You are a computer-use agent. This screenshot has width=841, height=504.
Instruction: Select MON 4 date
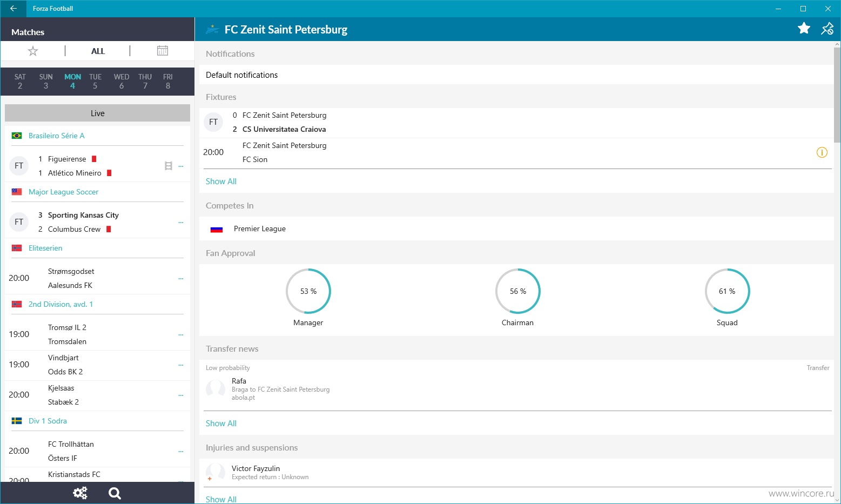click(x=72, y=82)
